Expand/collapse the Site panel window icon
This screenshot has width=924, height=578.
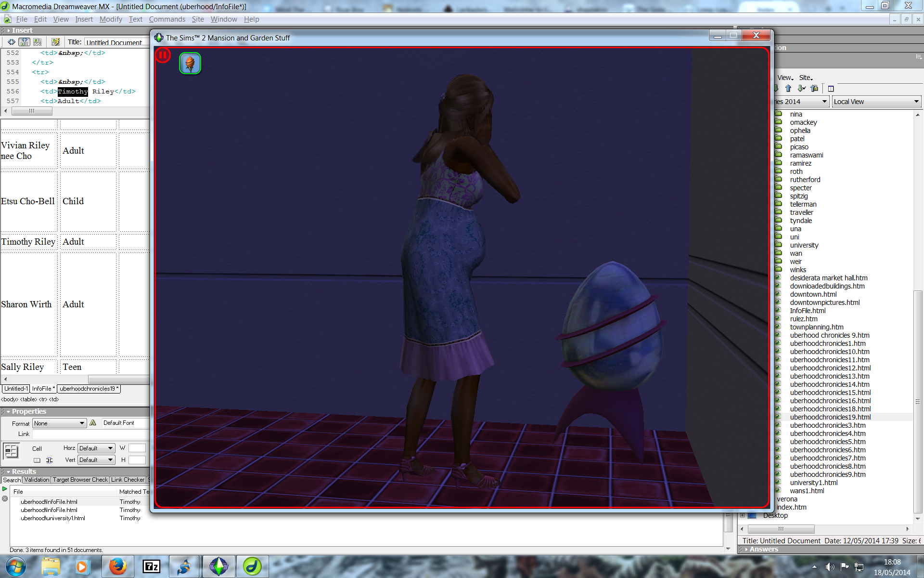[x=831, y=89]
